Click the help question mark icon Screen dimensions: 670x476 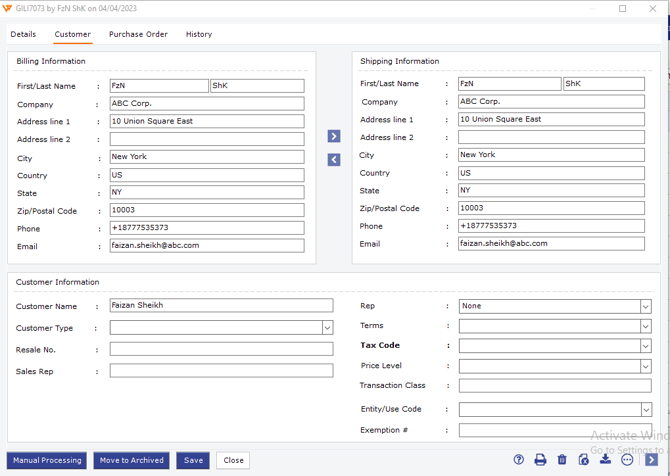pyautogui.click(x=518, y=460)
